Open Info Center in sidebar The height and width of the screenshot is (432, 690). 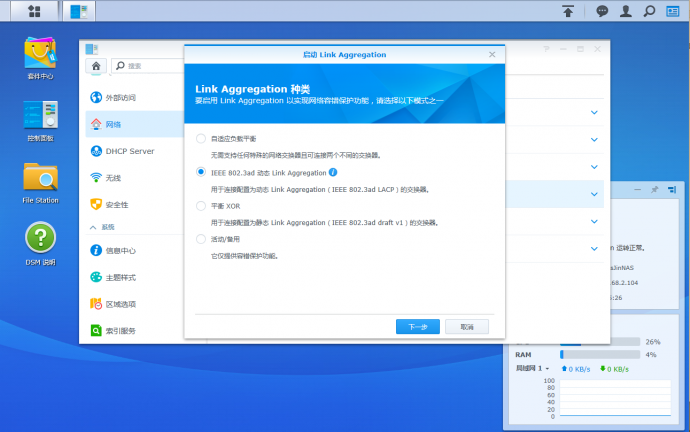(x=134, y=250)
